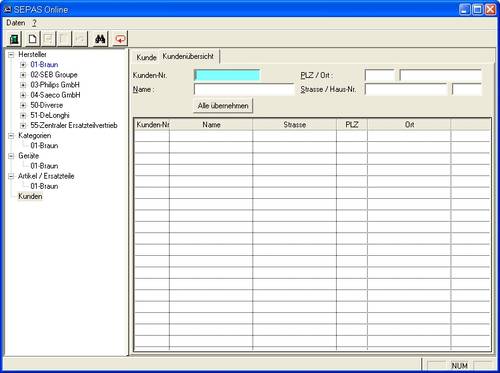The height and width of the screenshot is (373, 500).
Task: Click the new blank document toolbar icon
Action: pos(33,39)
